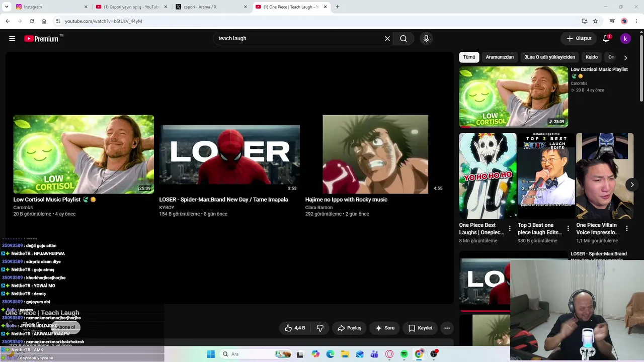The width and height of the screenshot is (644, 362).
Task: Launch Spotify from the taskbar
Action: click(404, 354)
